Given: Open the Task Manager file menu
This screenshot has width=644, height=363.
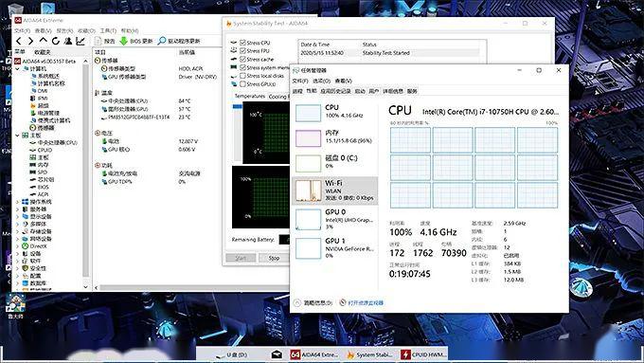Looking at the screenshot, I should click(x=299, y=81).
